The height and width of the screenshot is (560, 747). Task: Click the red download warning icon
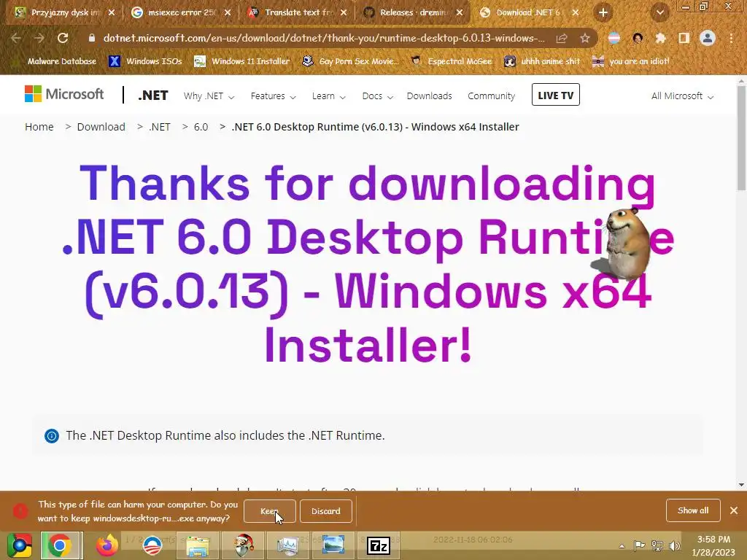click(x=20, y=511)
